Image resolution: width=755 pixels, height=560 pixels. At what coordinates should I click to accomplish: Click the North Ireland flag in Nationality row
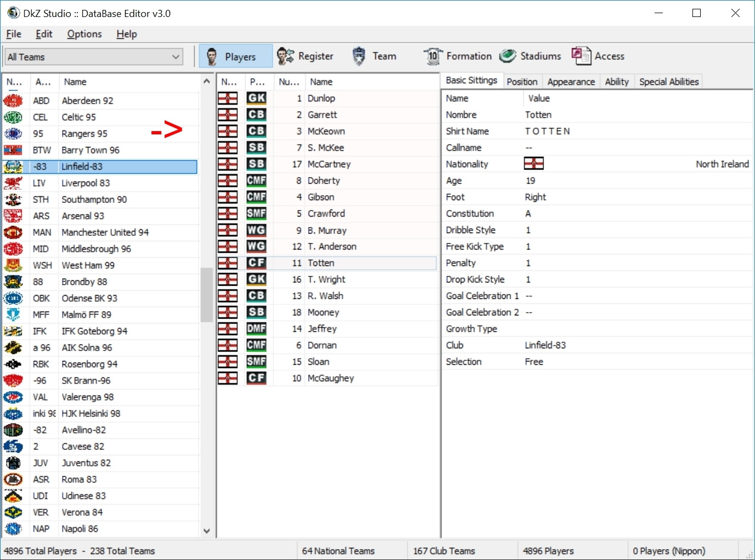pos(534,163)
